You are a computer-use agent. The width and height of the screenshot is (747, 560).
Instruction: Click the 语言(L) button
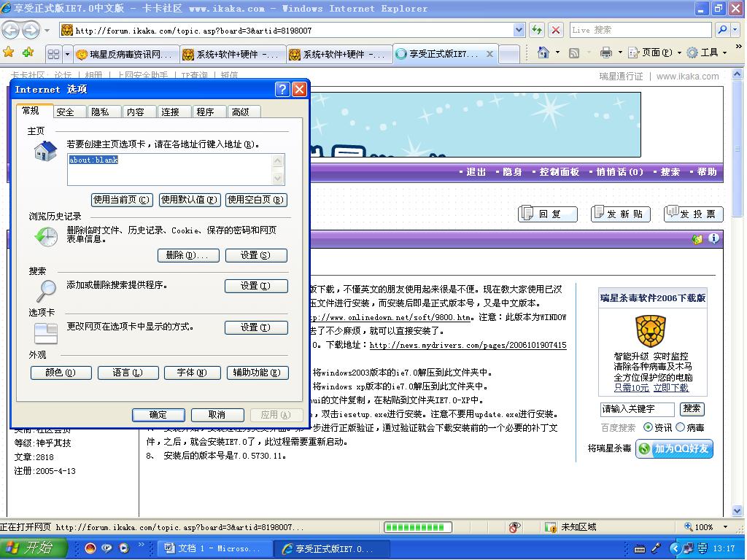[x=128, y=373]
